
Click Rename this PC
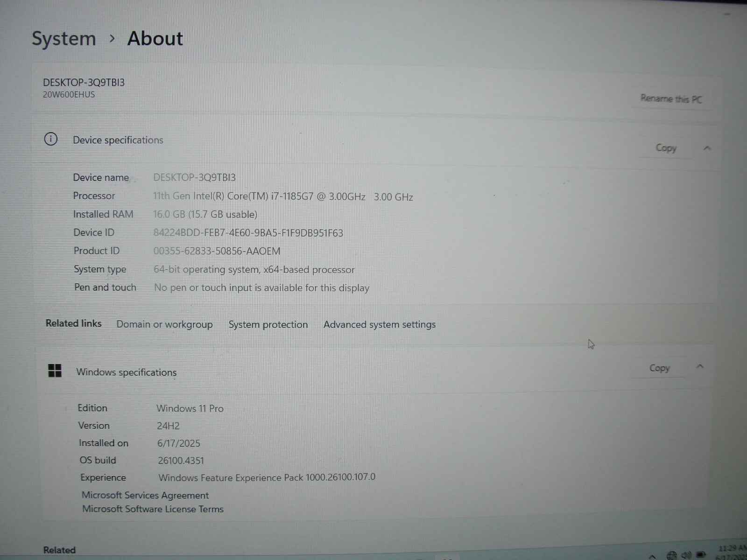671,98
